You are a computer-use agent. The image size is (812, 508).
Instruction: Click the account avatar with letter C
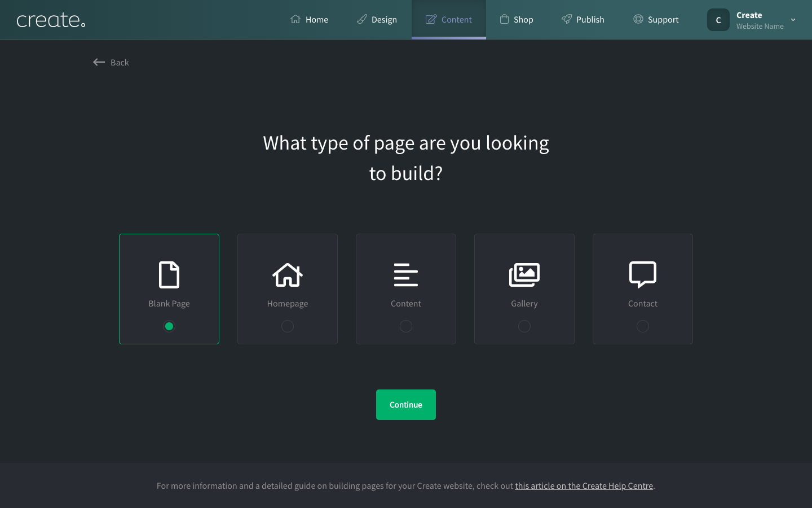click(x=718, y=20)
